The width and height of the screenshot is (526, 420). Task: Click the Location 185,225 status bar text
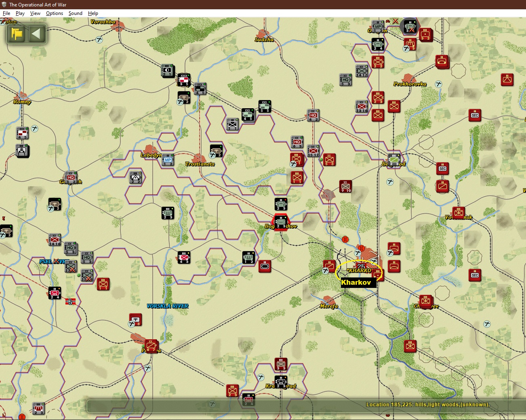(427, 405)
